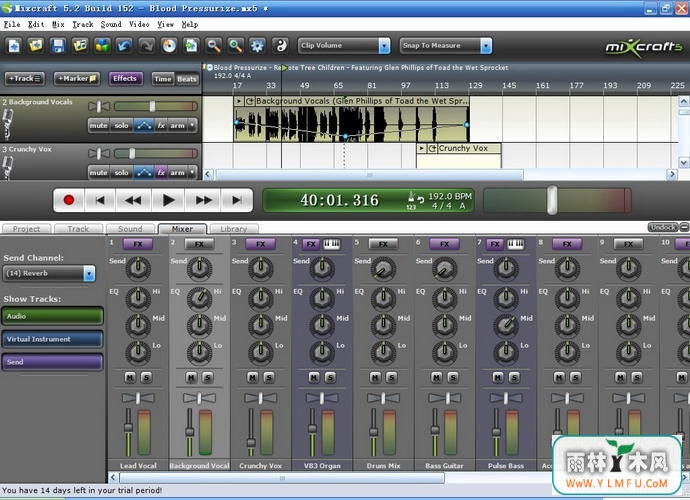Switch to the Library tab
This screenshot has width=690, height=500.
pos(234,229)
